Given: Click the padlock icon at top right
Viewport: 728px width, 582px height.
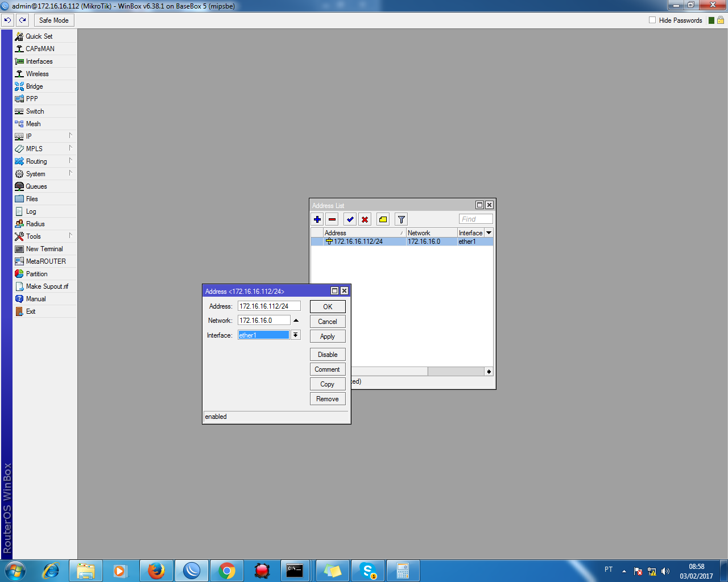Looking at the screenshot, I should point(721,20).
